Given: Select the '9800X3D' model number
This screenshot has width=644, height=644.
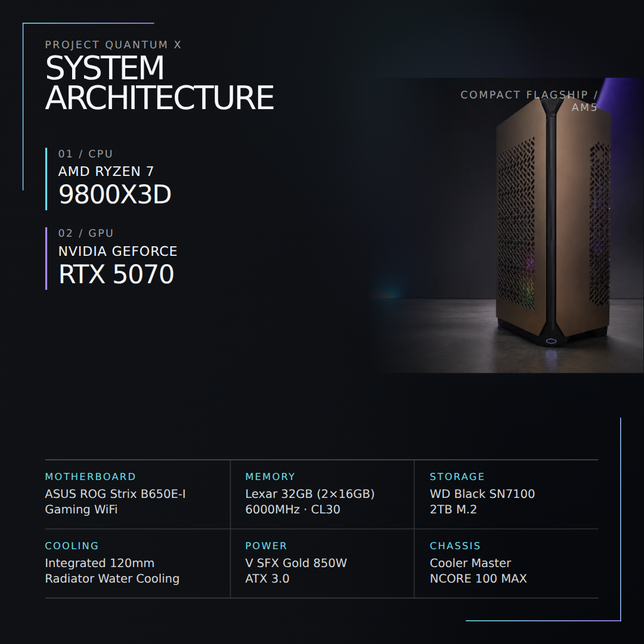Looking at the screenshot, I should tap(115, 194).
